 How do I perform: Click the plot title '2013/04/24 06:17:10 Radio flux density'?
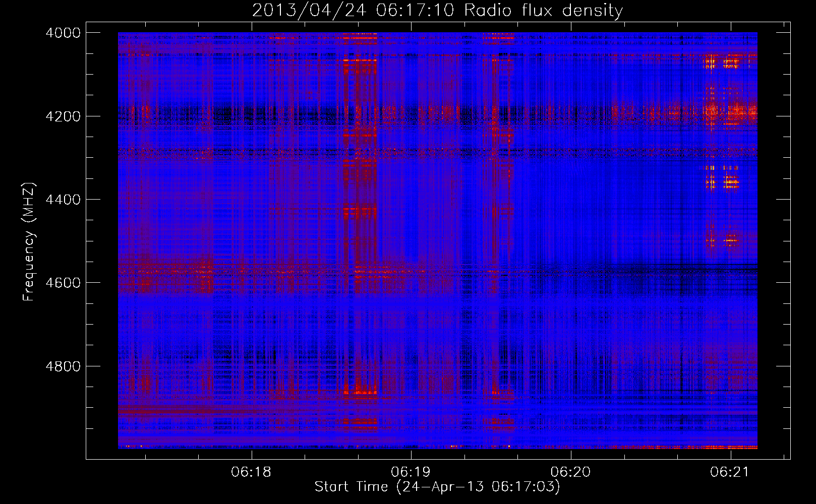pos(437,10)
